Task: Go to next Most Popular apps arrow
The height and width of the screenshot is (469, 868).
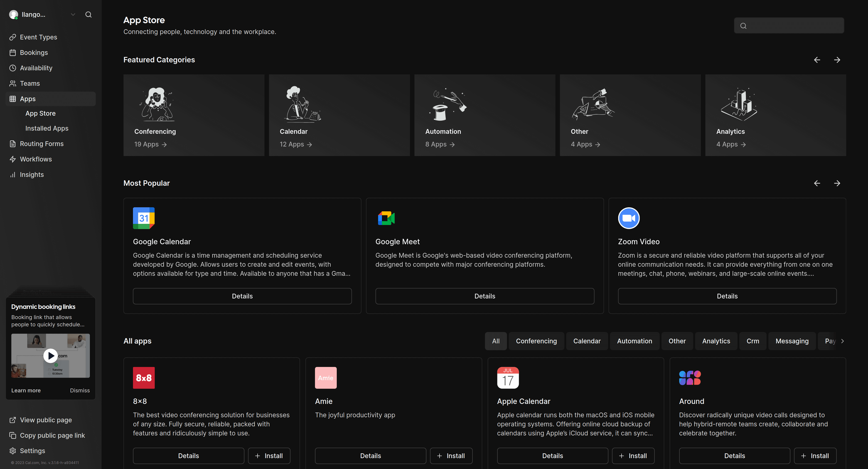Action: pos(837,183)
